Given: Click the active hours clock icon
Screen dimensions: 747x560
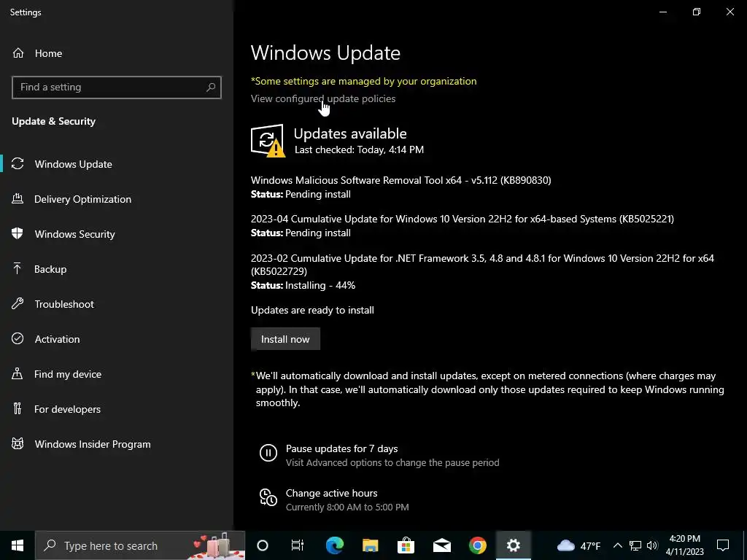Looking at the screenshot, I should pos(268,497).
